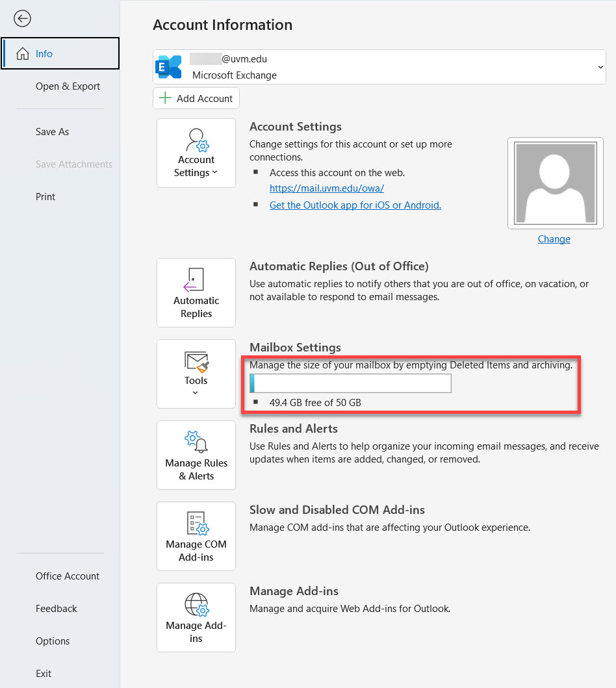616x688 pixels.
Task: Open Manage Rules & Alerts
Action: [x=196, y=455]
